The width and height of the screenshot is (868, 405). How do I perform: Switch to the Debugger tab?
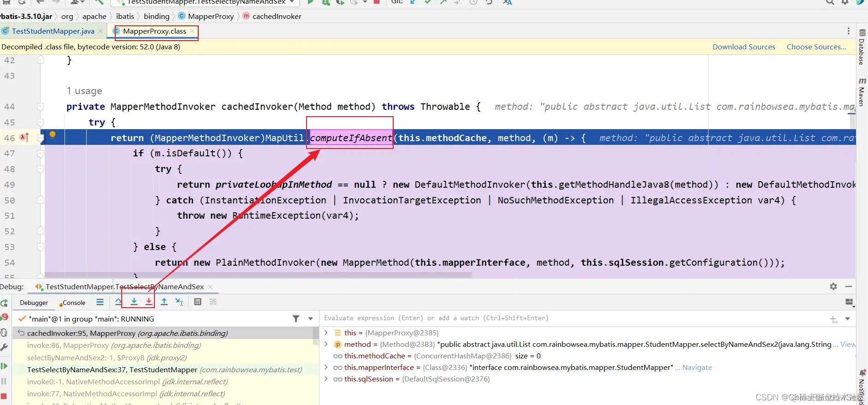tap(34, 303)
